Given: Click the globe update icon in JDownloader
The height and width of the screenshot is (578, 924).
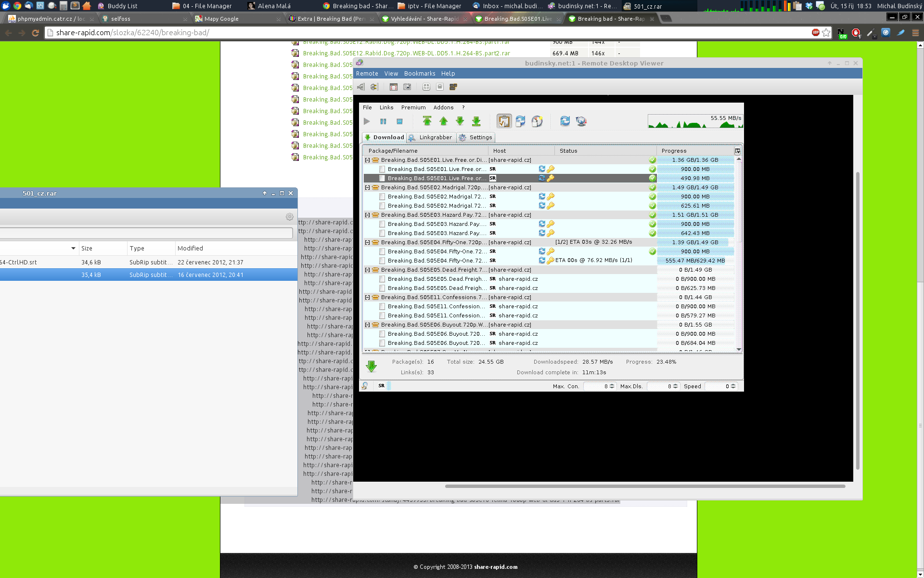Looking at the screenshot, I should (x=581, y=121).
